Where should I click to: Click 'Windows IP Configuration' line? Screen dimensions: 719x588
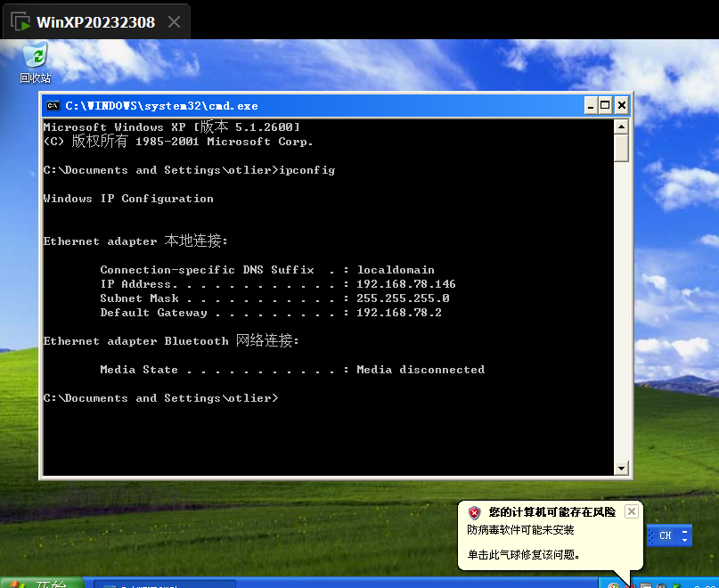[128, 199]
